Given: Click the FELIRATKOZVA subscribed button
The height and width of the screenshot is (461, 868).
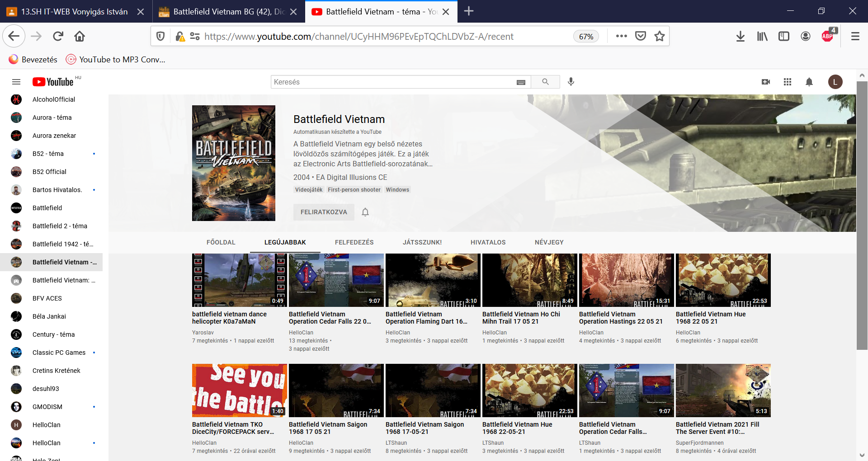Looking at the screenshot, I should (x=324, y=212).
